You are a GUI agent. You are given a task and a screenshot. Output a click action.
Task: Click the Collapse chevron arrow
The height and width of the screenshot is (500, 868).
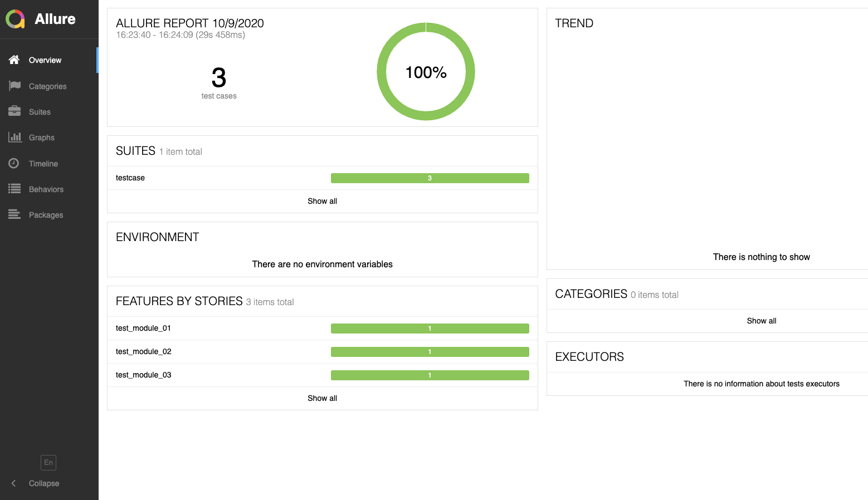[x=14, y=483]
